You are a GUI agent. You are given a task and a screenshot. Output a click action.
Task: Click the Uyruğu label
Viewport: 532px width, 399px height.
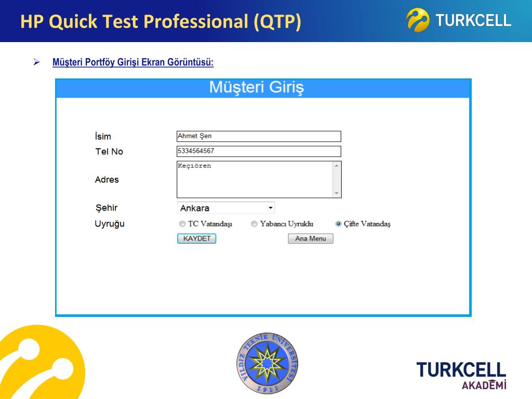click(110, 224)
